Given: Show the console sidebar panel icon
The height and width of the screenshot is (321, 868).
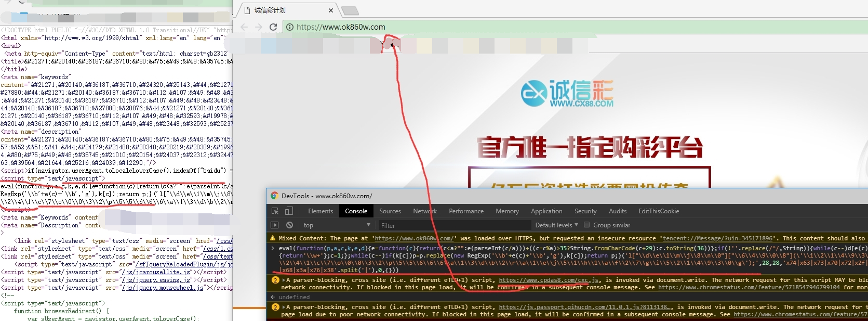Looking at the screenshot, I should pyautogui.click(x=275, y=225).
